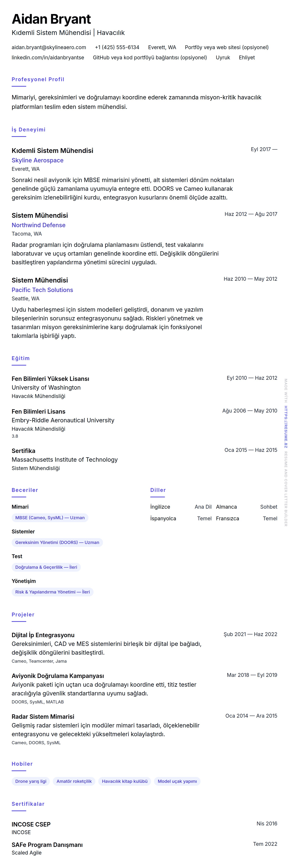Select the Havacılık kitap kulübü tag
Screen dimensions: 289x868
125,781
